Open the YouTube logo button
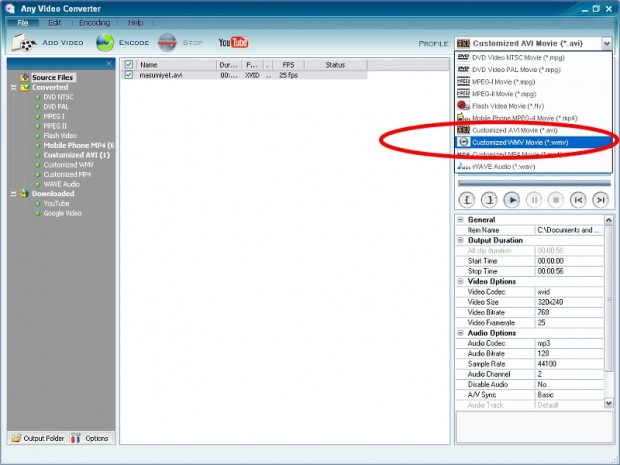 pyautogui.click(x=233, y=42)
